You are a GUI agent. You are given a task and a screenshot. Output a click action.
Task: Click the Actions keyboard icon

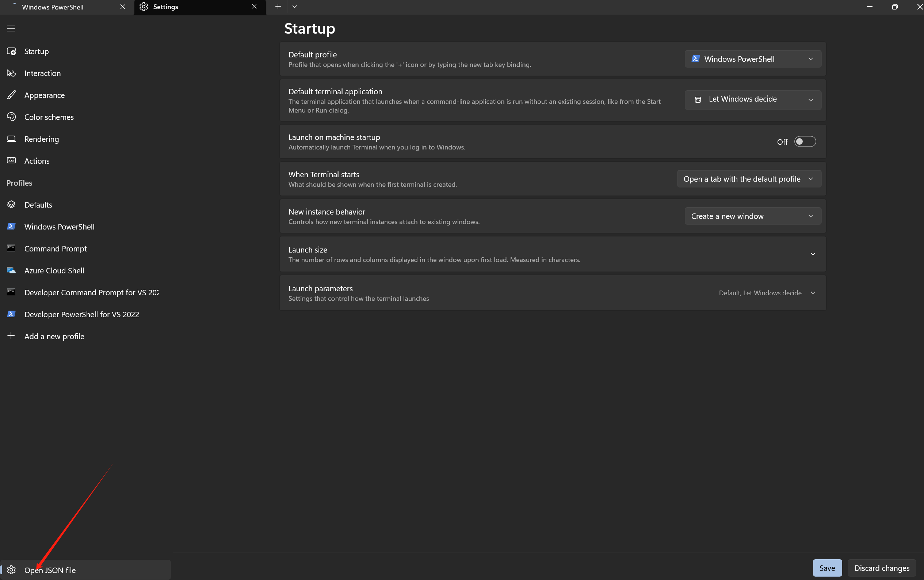tap(11, 160)
